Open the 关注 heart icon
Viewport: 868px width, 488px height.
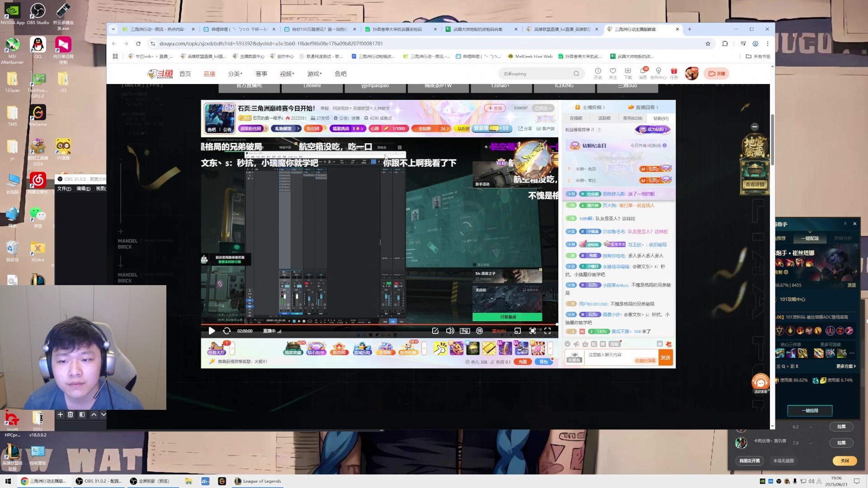click(613, 73)
